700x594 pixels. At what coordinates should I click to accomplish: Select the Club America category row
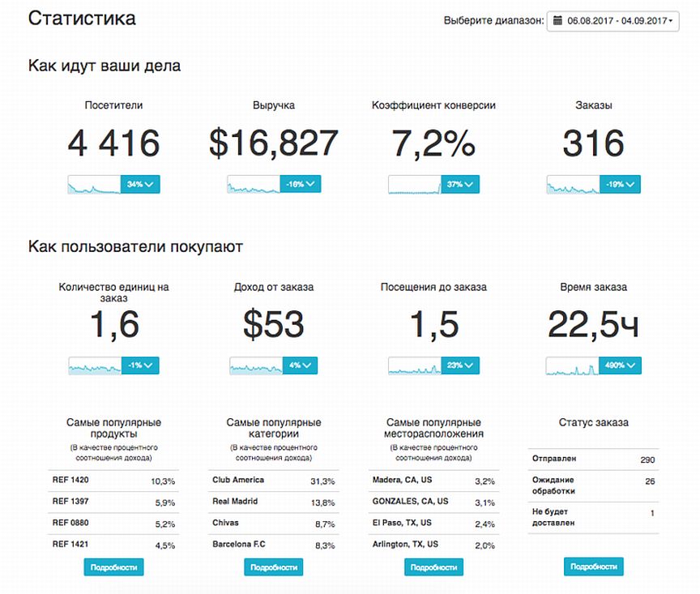pos(273,481)
